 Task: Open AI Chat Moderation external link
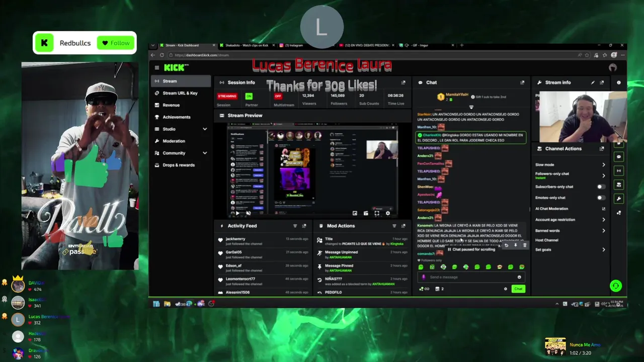coord(603,209)
